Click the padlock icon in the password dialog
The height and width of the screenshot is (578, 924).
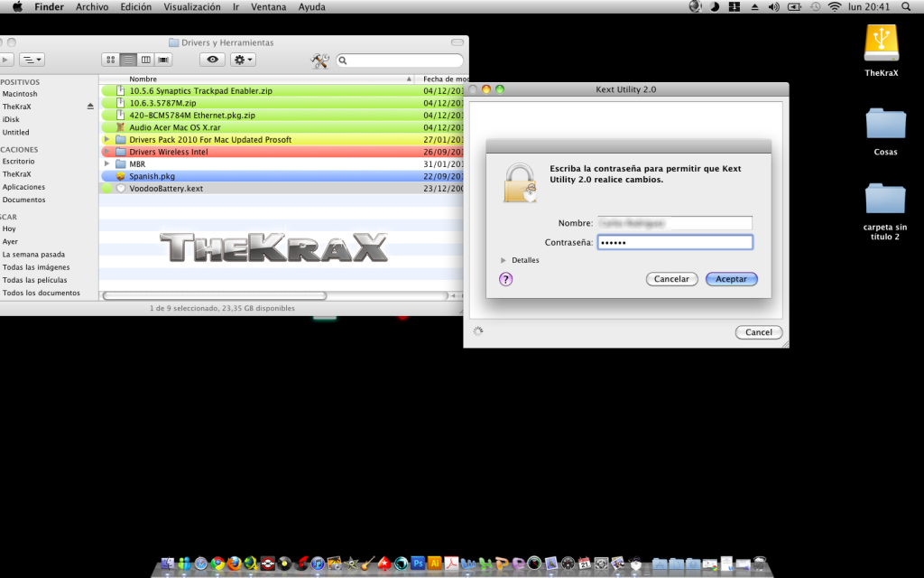(520, 182)
